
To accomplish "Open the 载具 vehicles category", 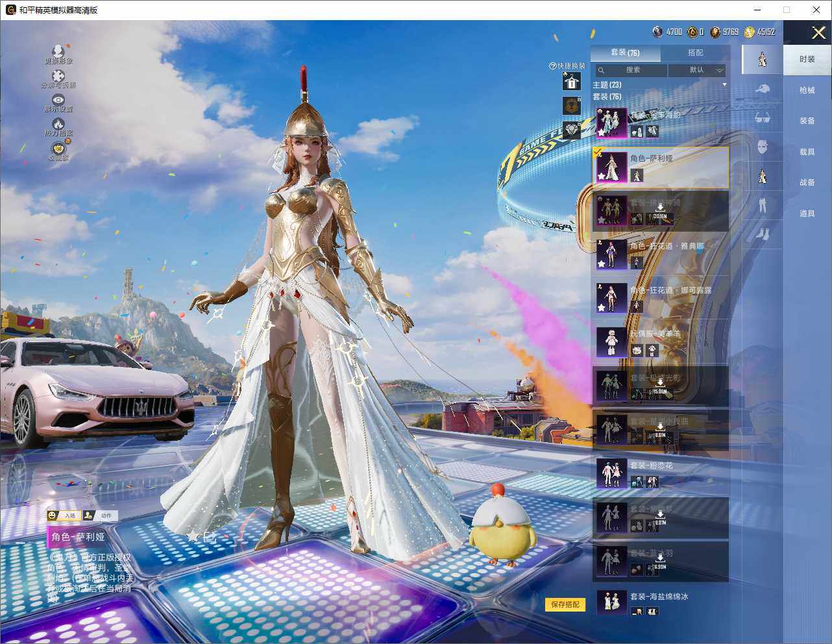I will pos(807,152).
